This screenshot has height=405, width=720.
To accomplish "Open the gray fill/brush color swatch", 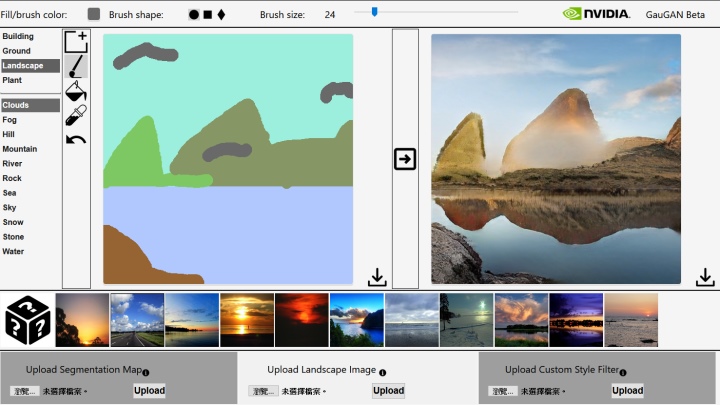I will point(94,14).
